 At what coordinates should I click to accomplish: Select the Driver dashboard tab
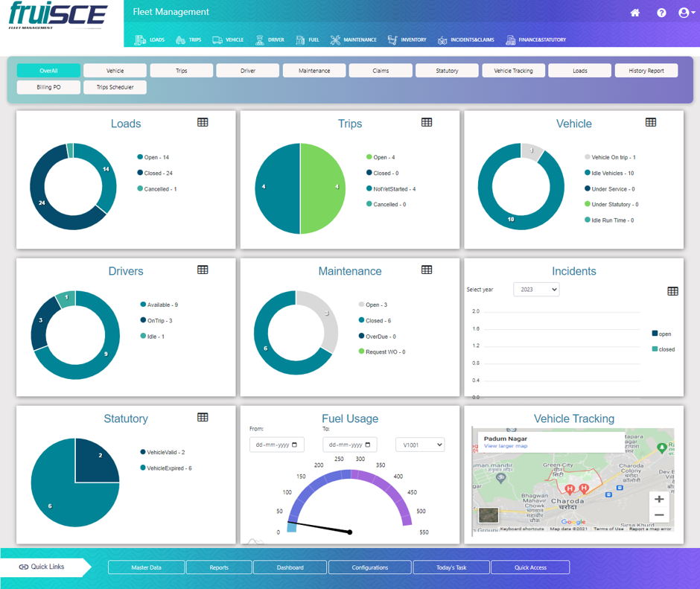(x=248, y=71)
